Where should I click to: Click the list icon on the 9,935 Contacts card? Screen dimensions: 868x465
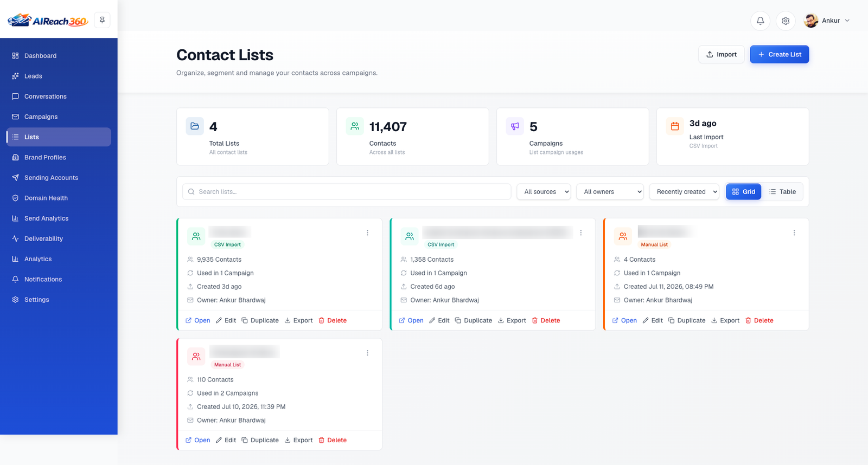click(x=196, y=236)
